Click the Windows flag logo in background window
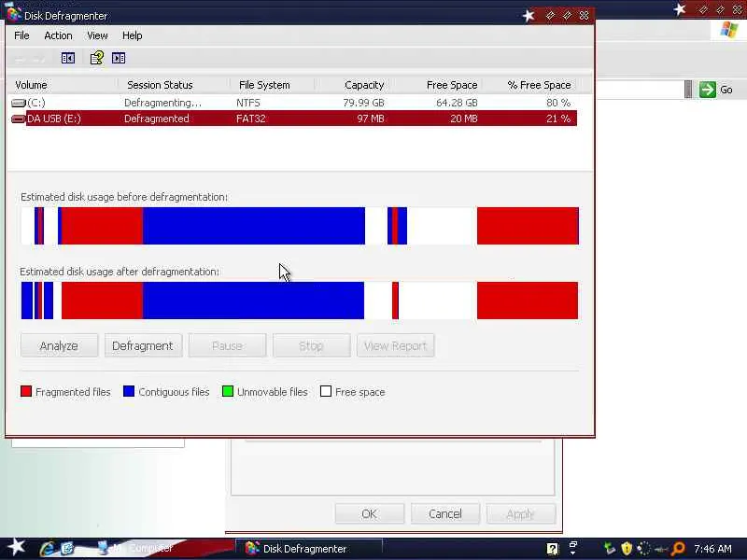This screenshot has width=747, height=560. pos(728,30)
